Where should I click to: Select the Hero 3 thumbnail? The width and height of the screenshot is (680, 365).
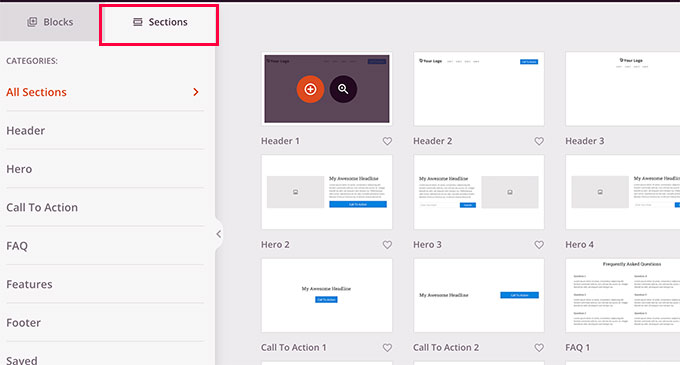(479, 192)
